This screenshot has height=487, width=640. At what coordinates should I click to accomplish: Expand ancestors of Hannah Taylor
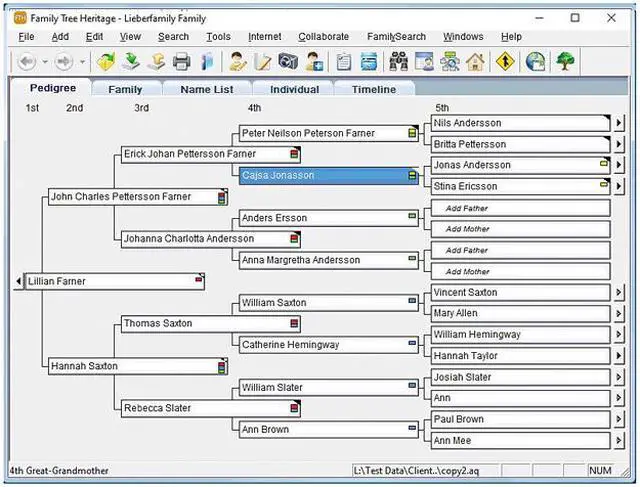[619, 356]
